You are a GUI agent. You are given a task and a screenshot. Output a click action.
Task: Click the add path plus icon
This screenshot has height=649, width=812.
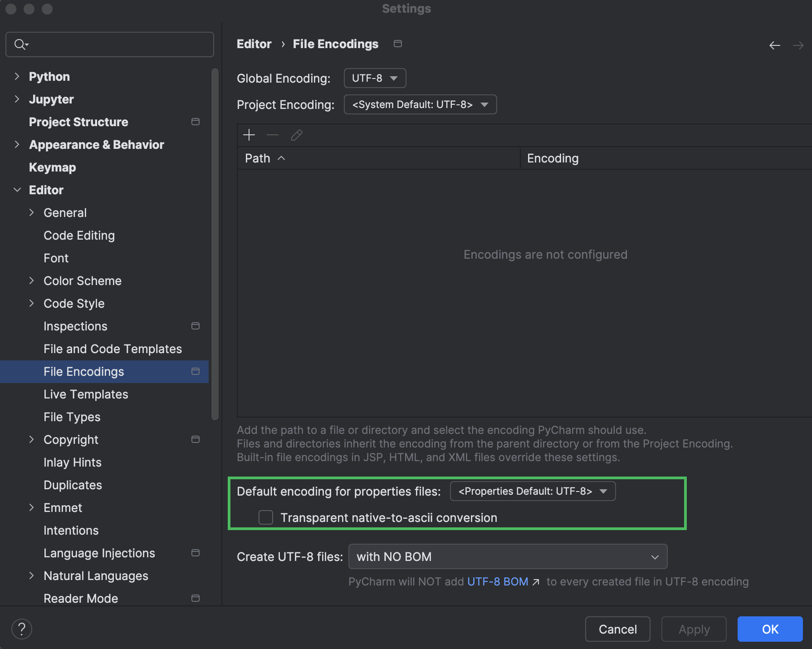(249, 135)
